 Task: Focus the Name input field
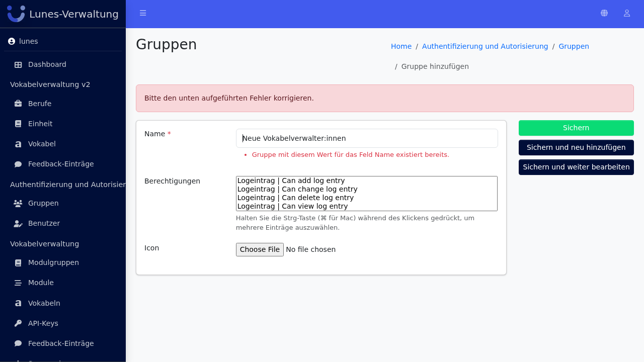click(367, 138)
